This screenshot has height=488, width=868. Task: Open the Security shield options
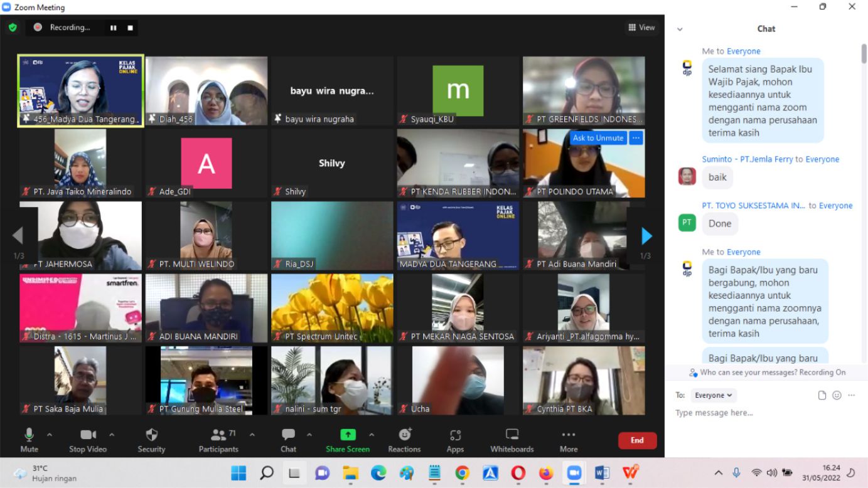click(x=151, y=435)
